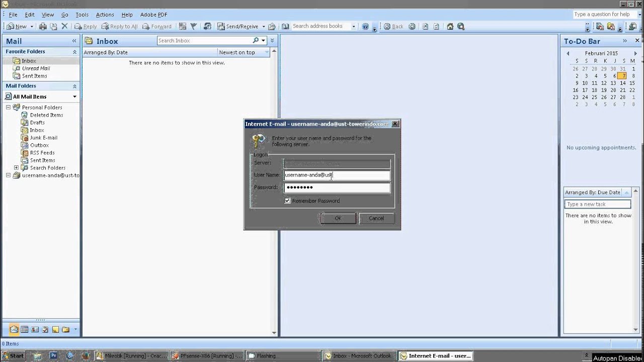Open the New item dropdown arrow
Image resolution: width=644 pixels, height=362 pixels.
[32, 27]
